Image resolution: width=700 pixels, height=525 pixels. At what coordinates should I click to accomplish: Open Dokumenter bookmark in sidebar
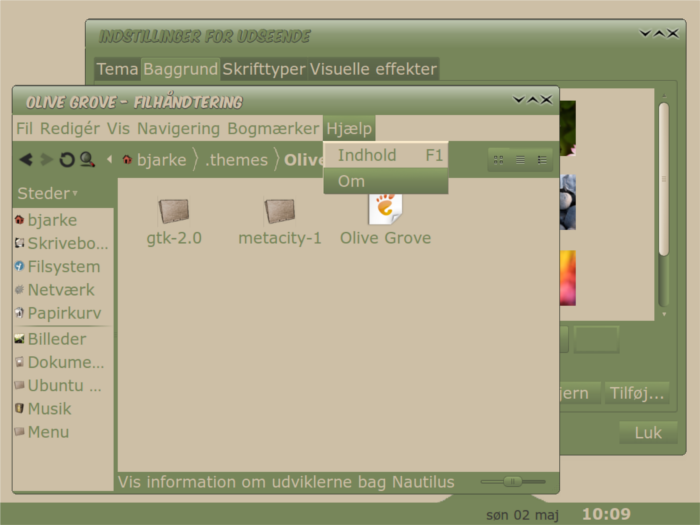coord(59,362)
